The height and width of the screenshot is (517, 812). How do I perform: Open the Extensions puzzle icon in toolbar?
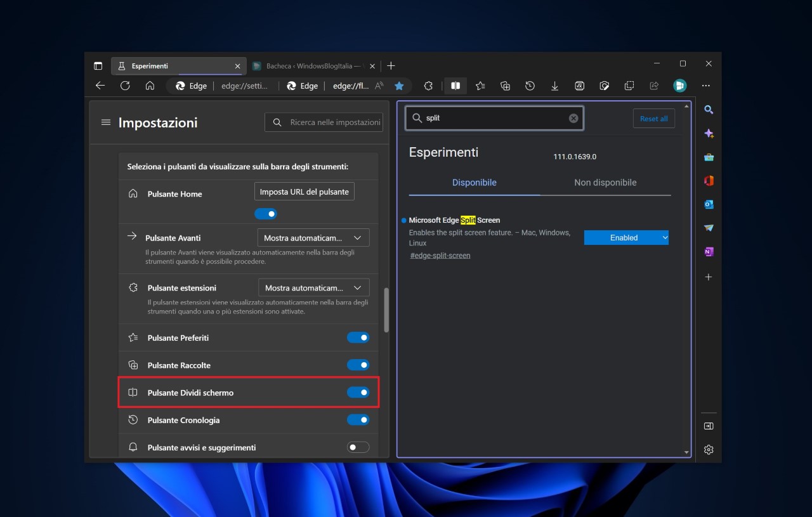(x=428, y=86)
